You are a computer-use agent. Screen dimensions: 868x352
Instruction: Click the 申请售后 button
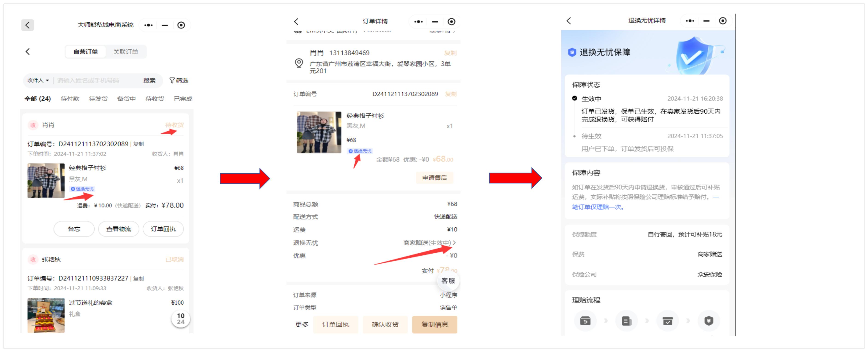(434, 178)
